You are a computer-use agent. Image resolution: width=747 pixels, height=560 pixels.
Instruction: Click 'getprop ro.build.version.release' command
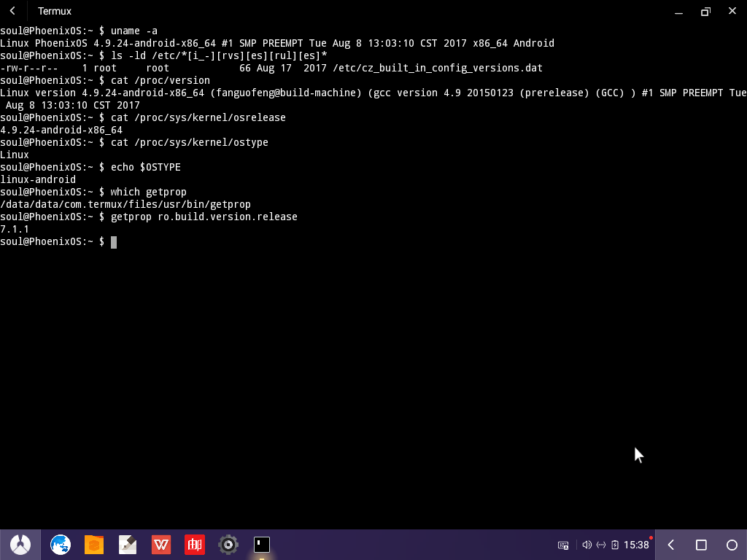coord(204,217)
